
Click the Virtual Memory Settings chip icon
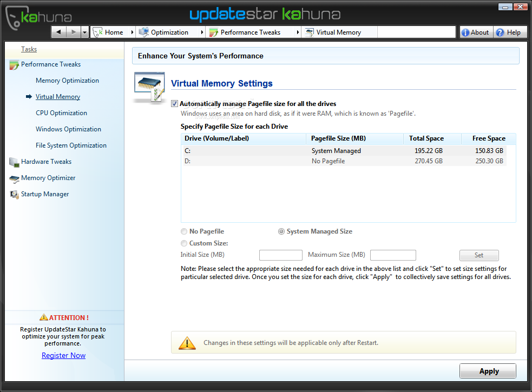coord(149,87)
